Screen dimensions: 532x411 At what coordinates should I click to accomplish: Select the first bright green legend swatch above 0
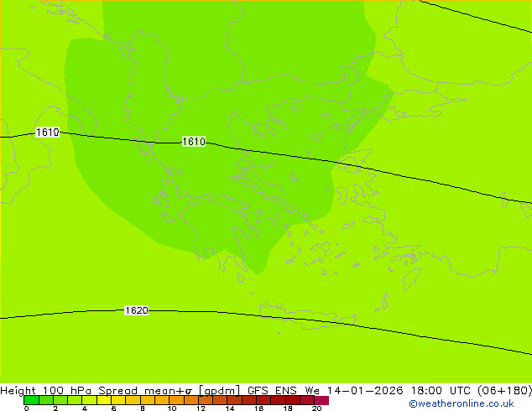tap(31, 400)
